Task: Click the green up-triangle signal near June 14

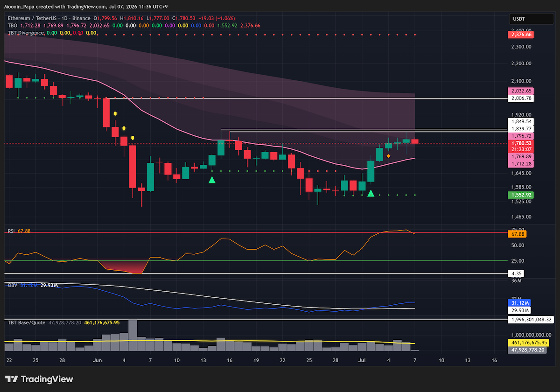Action: pos(212,180)
